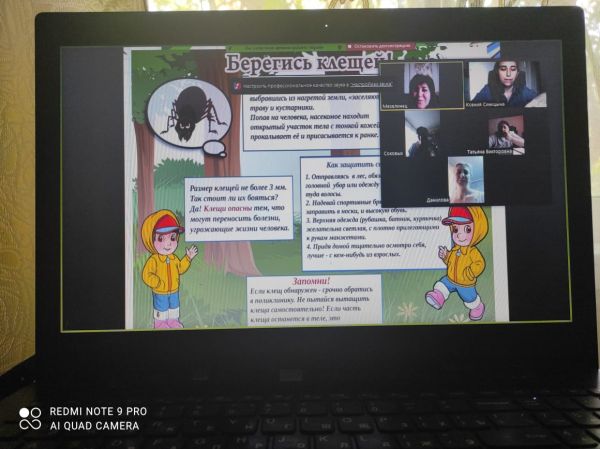Screen dimensions: 600x449
Task: Click the red stop screen sharing button
Action: (376, 46)
